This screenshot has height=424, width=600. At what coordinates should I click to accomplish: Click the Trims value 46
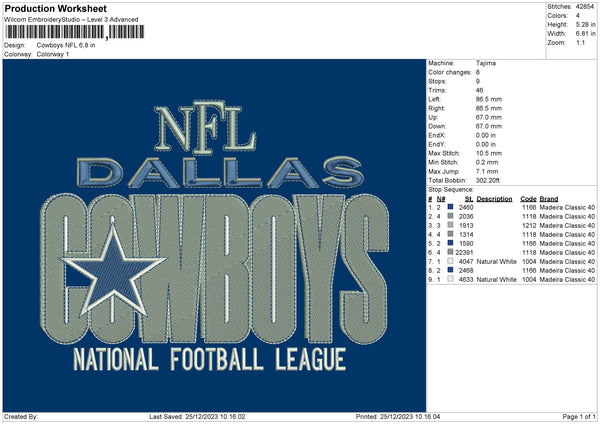click(x=479, y=90)
